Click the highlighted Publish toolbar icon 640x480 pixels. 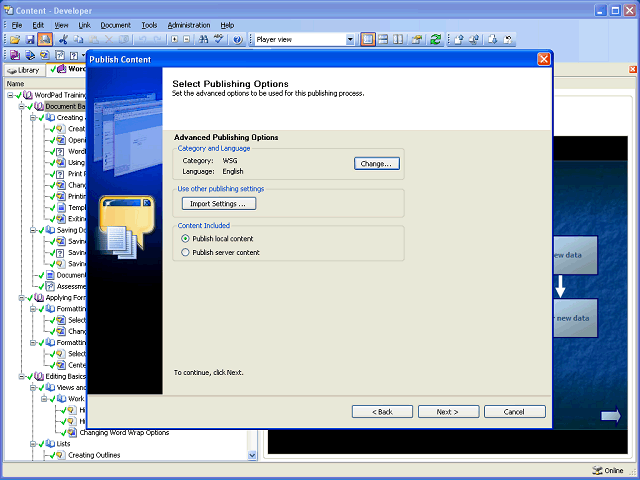pos(45,40)
